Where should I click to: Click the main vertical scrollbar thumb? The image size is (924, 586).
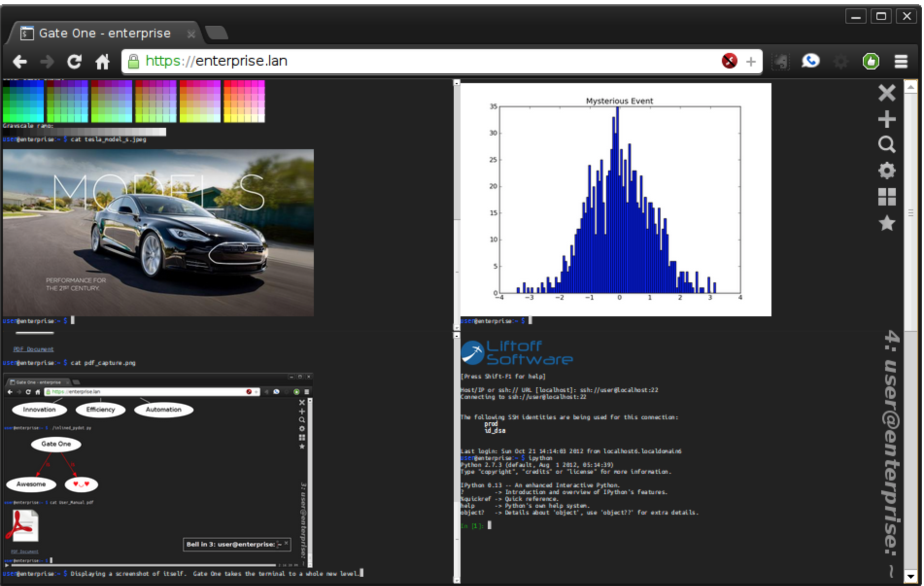[x=910, y=213]
